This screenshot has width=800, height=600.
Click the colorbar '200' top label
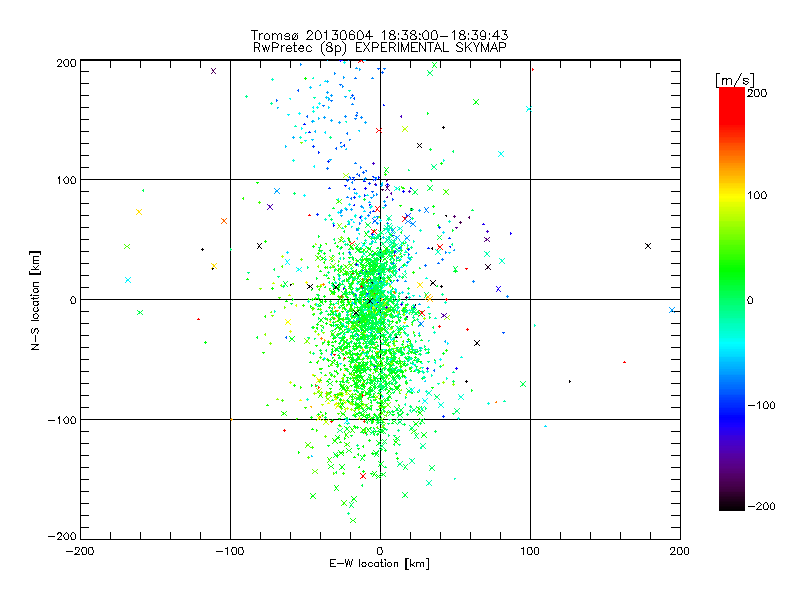click(757, 93)
